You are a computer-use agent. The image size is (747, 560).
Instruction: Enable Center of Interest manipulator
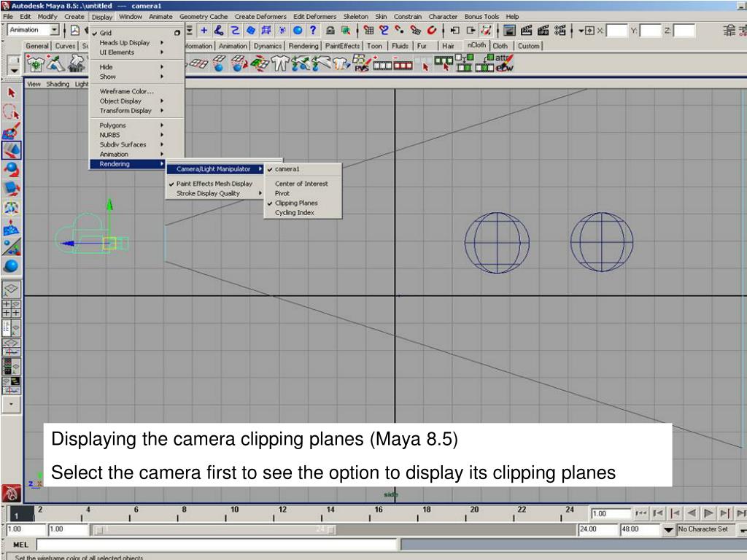(303, 183)
